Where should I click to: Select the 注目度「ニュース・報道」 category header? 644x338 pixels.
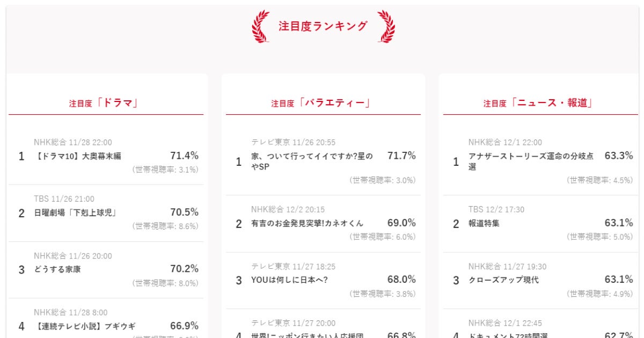(x=539, y=103)
